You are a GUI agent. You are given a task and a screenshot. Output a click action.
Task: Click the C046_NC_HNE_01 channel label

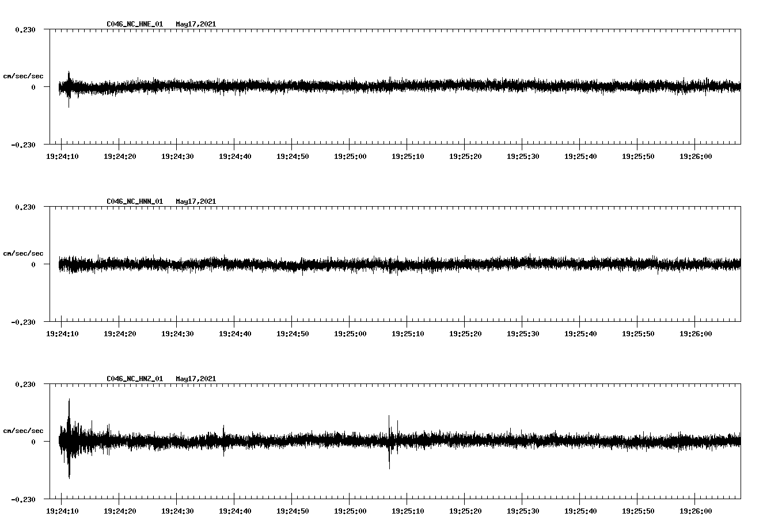tap(134, 24)
